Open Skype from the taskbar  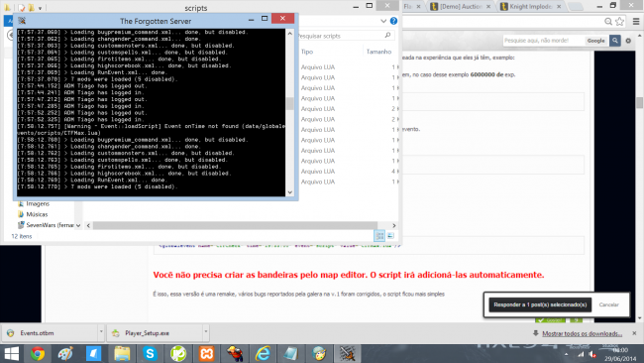click(150, 353)
